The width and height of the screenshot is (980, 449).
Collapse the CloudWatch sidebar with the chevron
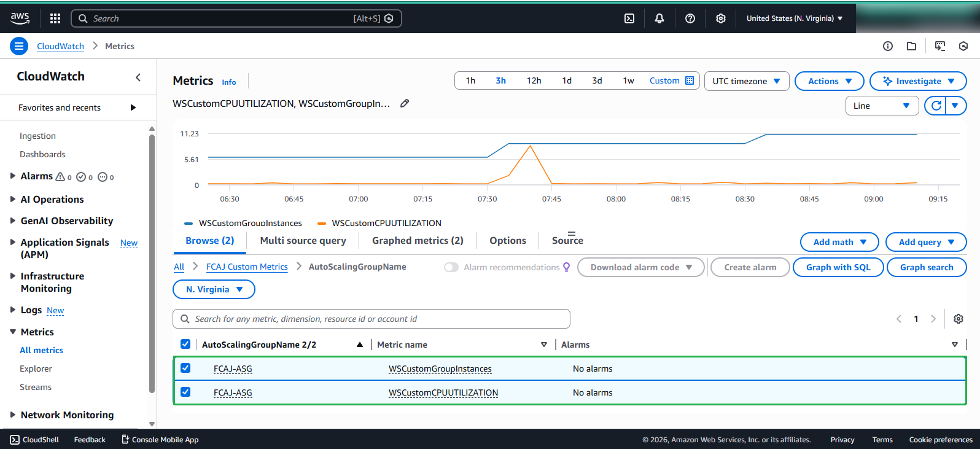point(138,77)
